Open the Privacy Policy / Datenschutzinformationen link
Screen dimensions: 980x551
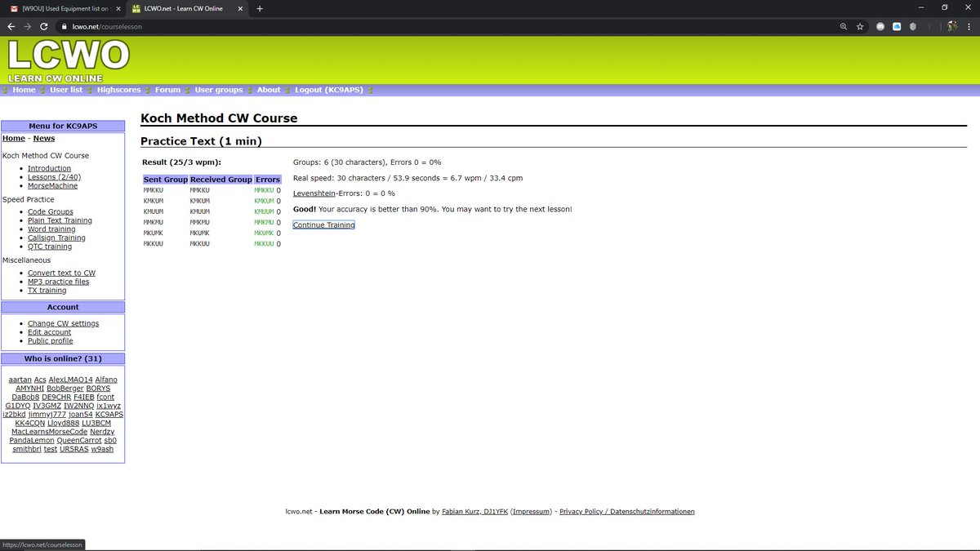tap(627, 512)
